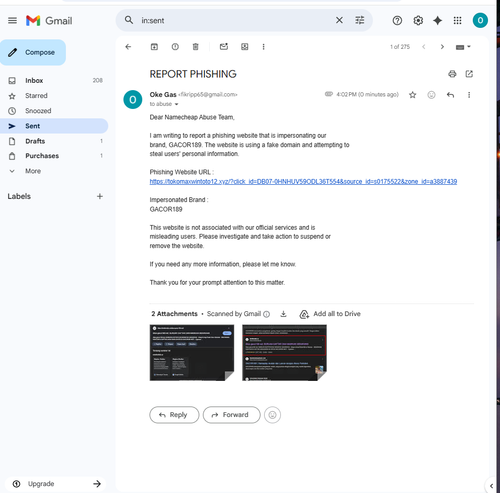The height and width of the screenshot is (493, 500).
Task: Download all attachments
Action: pos(283,314)
